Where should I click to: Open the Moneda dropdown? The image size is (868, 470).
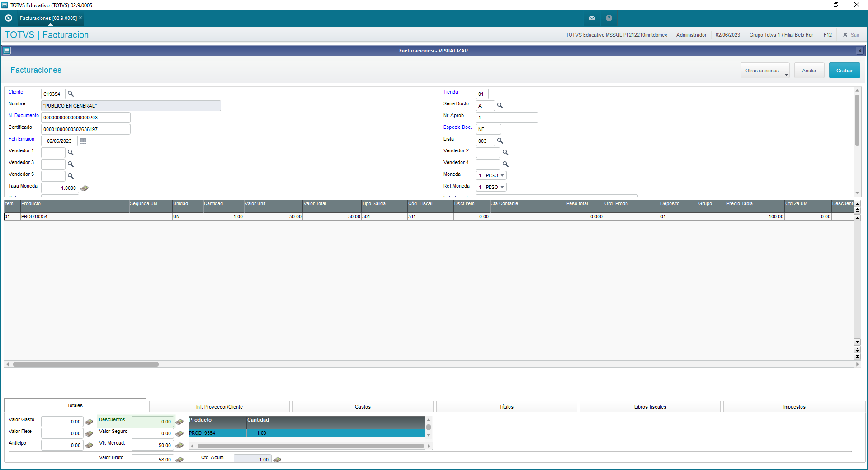491,175
